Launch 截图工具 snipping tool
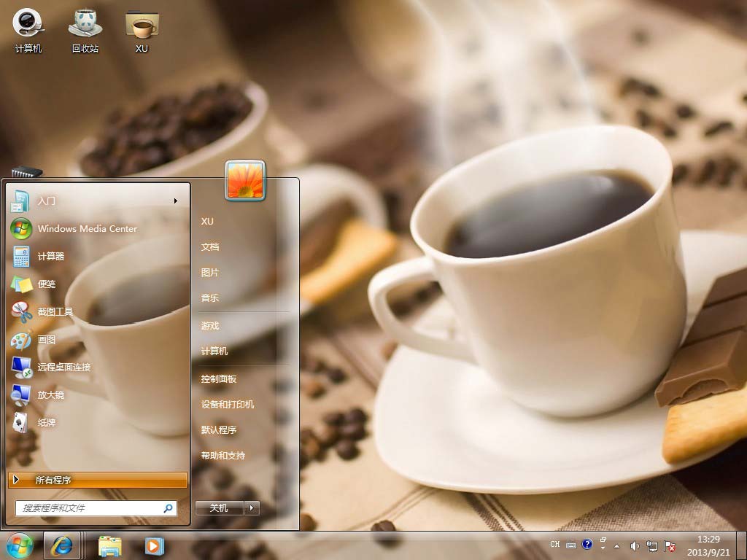The image size is (747, 560). point(55,311)
